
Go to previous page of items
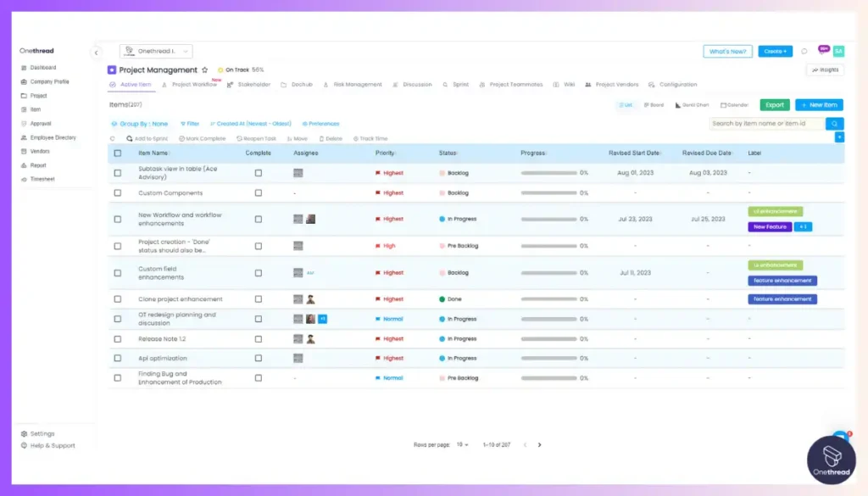tap(526, 444)
